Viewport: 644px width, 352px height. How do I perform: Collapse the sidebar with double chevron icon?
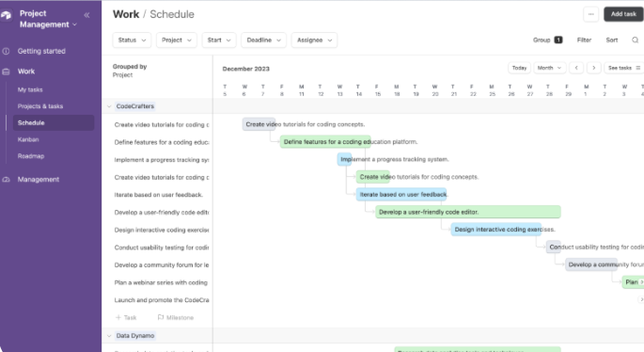click(x=86, y=15)
